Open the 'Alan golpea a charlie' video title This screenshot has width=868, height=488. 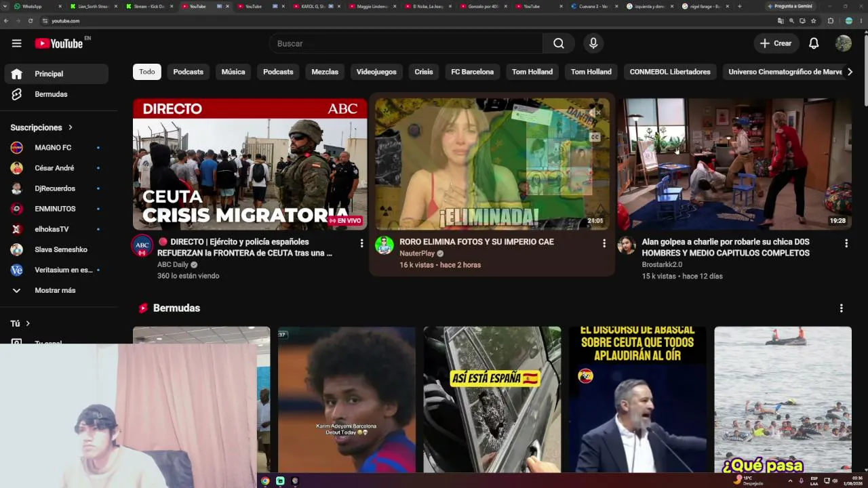pyautogui.click(x=726, y=247)
